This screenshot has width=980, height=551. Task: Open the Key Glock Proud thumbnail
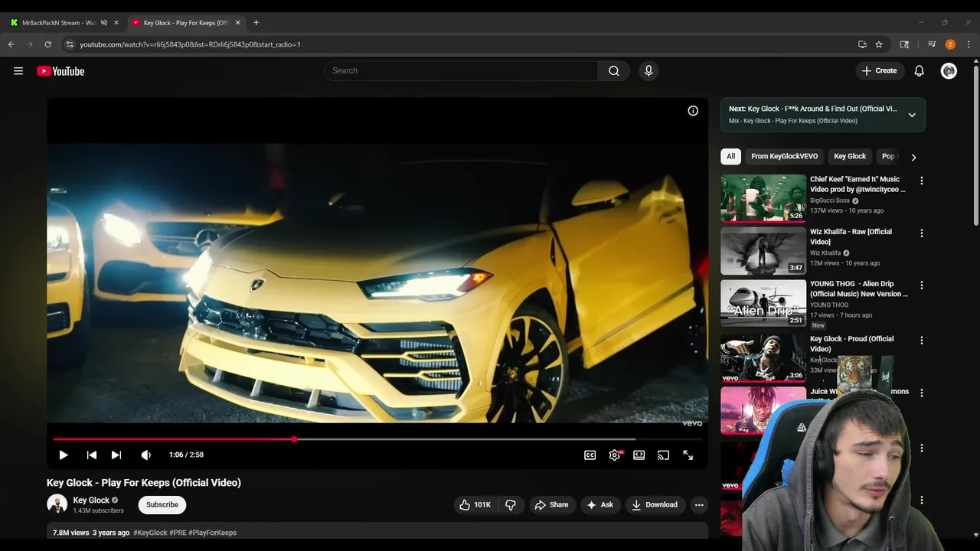[763, 358]
